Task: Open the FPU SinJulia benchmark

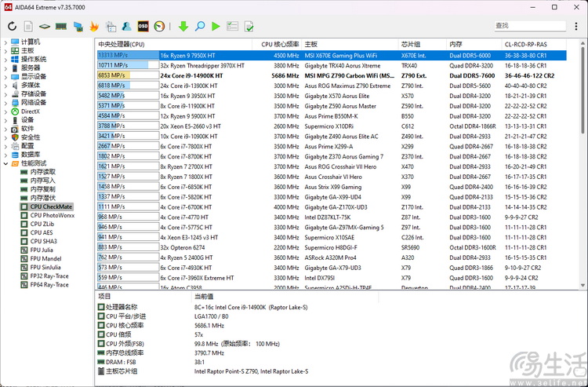Action: (45, 267)
